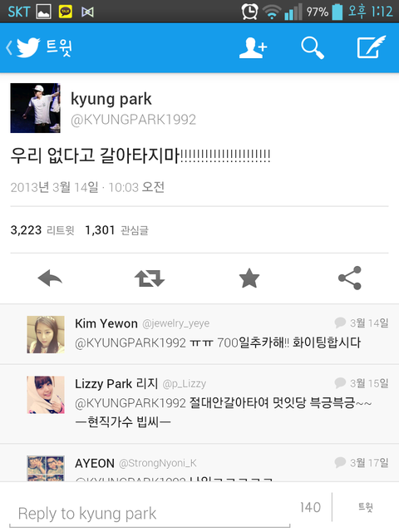Open Lizzy Park 리지's profile avatar
Screen dimensions: 399x532
46,395
